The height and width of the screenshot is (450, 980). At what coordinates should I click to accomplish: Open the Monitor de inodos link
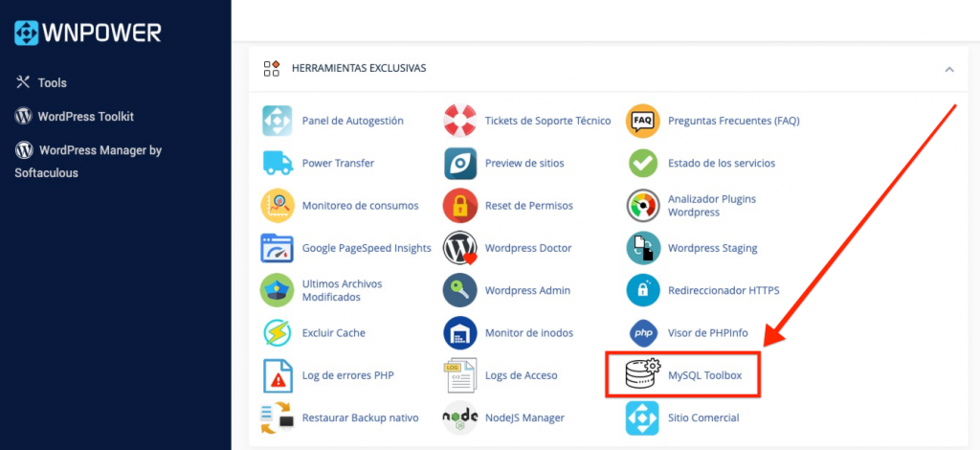click(528, 332)
